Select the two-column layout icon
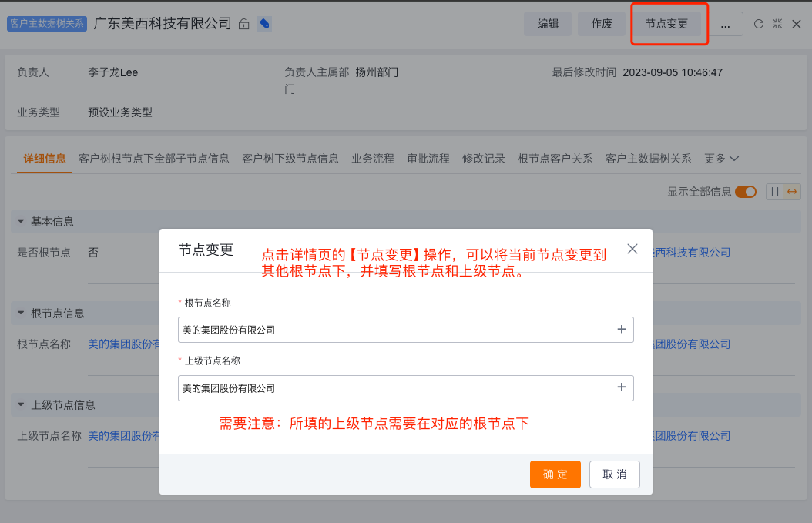Viewport: 812px width, 523px height. pos(775,192)
